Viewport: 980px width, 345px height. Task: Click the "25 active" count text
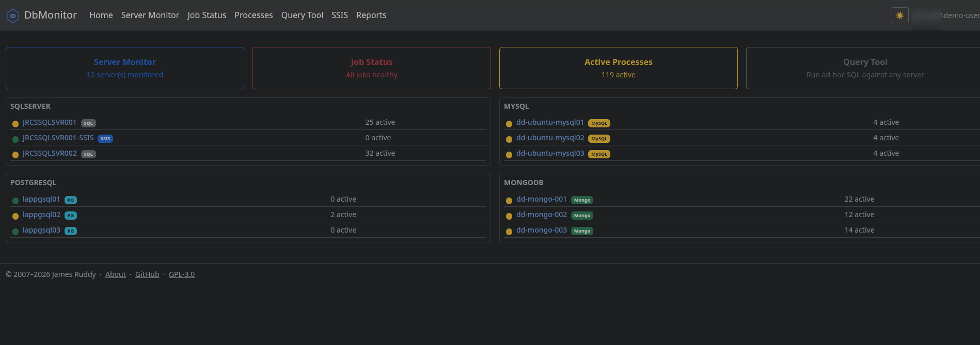point(380,123)
